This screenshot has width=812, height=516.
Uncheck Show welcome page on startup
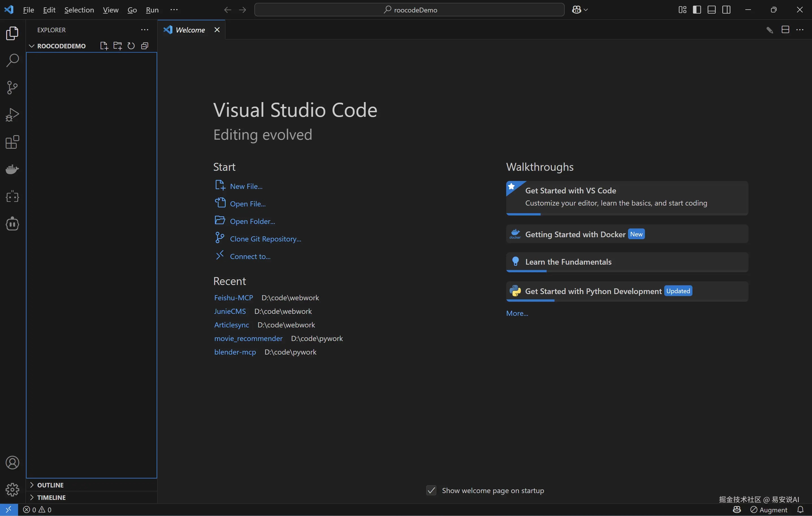[431, 490]
